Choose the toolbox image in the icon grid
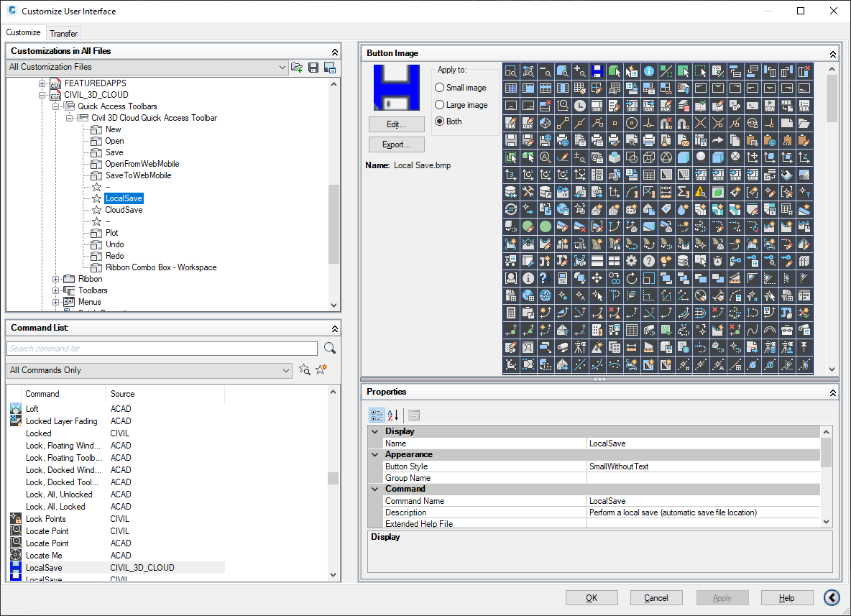Viewport: 851px width, 616px height. 786,330
